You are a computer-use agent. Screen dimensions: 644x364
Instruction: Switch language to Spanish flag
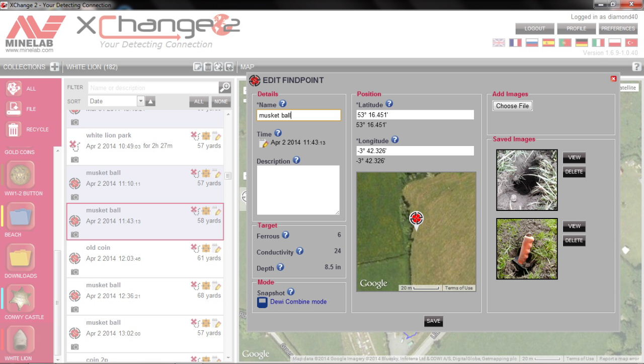pos(548,43)
